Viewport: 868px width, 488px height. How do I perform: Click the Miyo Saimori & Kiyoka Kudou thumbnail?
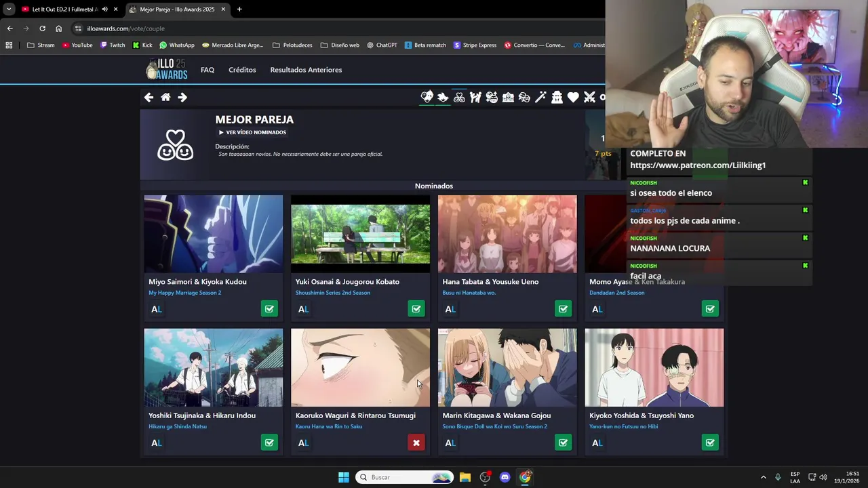tap(214, 234)
